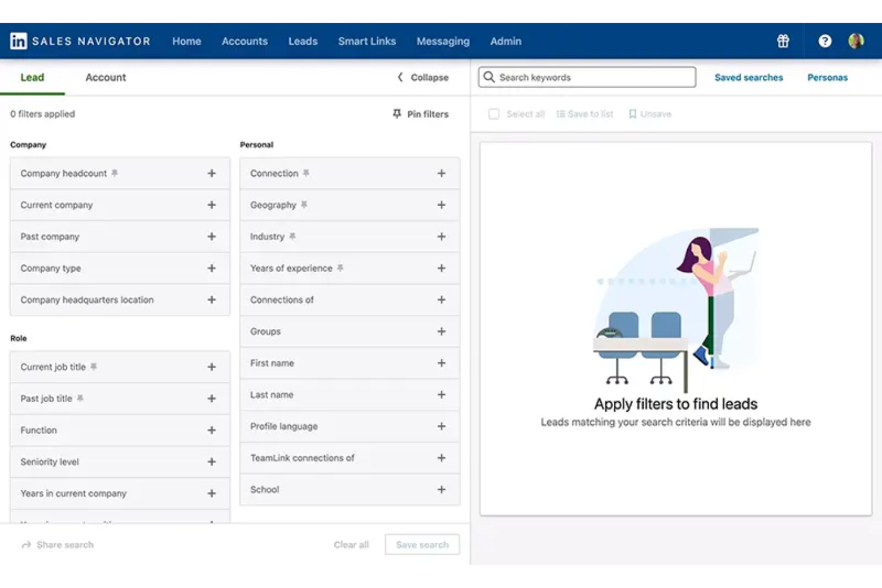Image resolution: width=882 pixels, height=588 pixels.
Task: Unpin the Geography filter
Action: [303, 204]
